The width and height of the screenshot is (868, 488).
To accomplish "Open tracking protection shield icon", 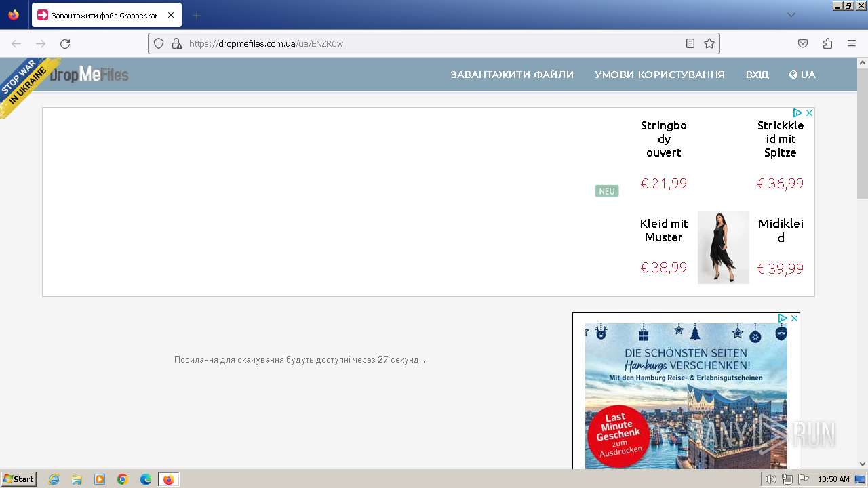I will point(159,43).
